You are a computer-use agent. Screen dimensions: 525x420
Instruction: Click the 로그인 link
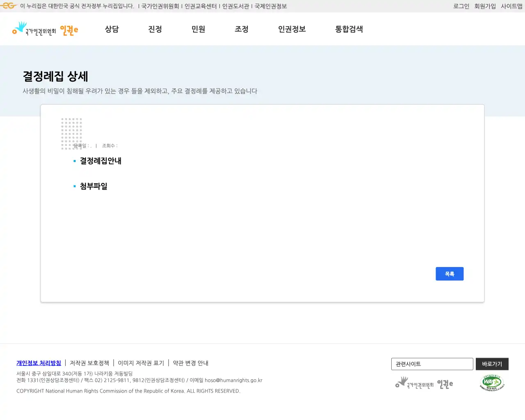point(461,6)
